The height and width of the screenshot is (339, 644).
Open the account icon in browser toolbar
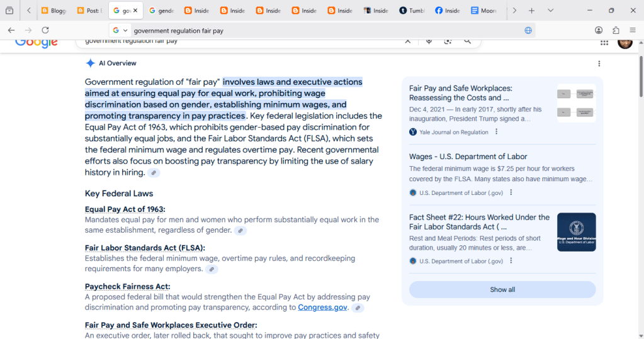click(x=599, y=30)
